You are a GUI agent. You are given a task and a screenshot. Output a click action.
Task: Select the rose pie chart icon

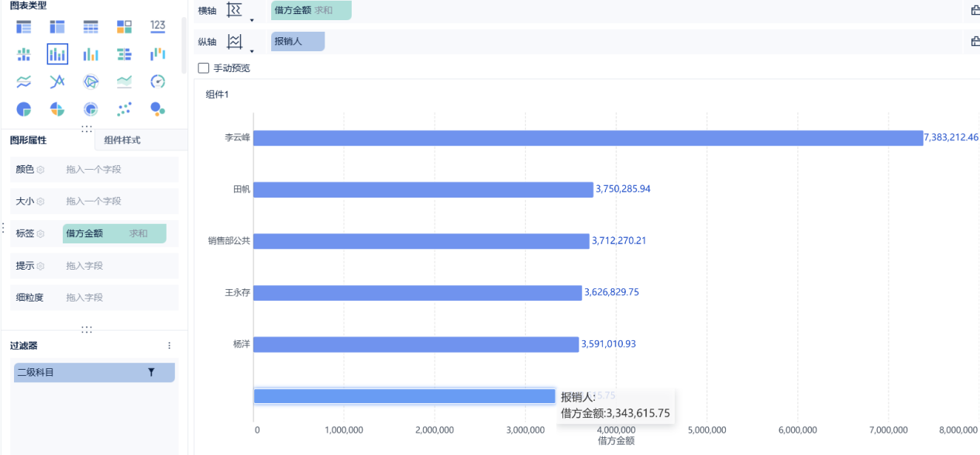57,109
